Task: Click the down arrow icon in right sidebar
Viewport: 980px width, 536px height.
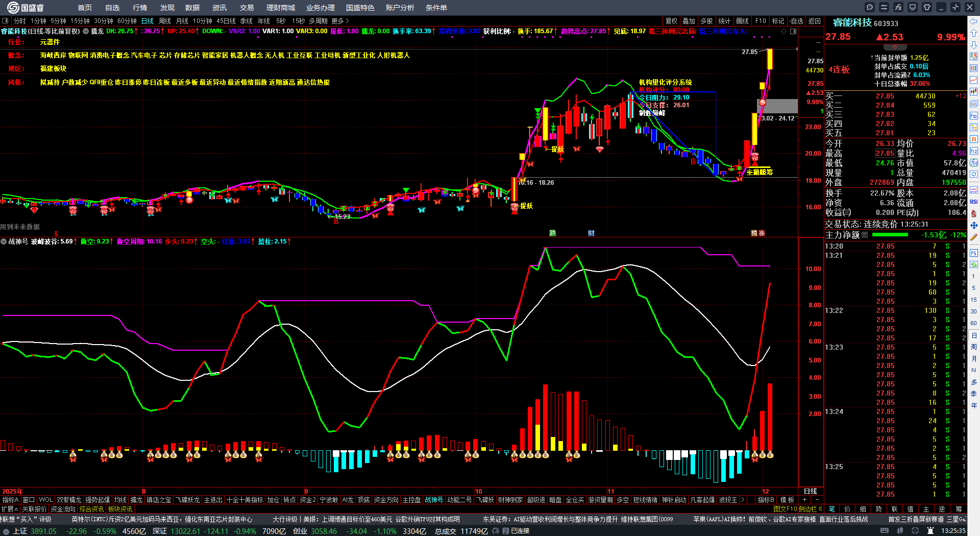Action: click(974, 45)
